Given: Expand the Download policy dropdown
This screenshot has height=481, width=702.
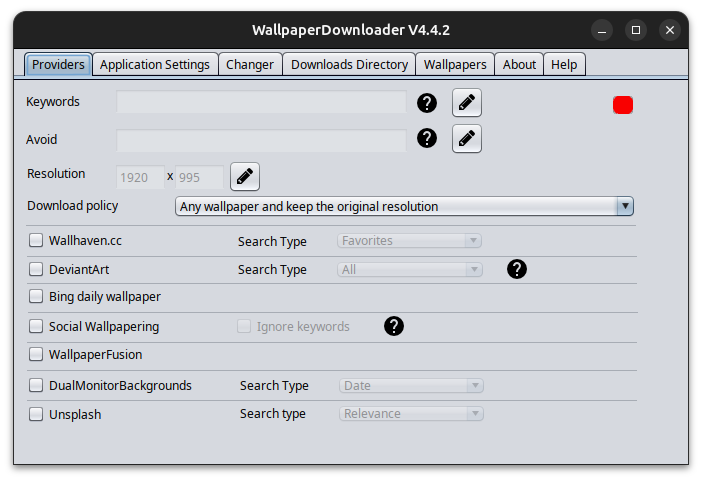Looking at the screenshot, I should coord(404,206).
